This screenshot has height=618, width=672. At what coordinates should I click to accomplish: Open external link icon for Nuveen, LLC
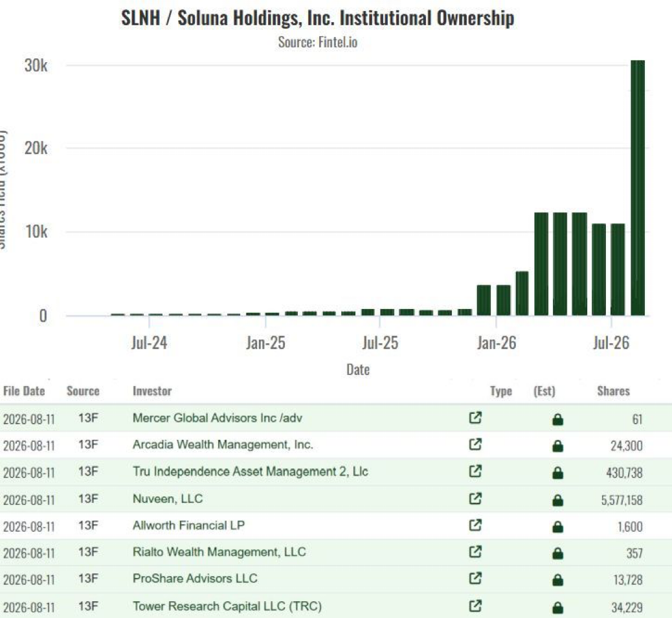475,498
